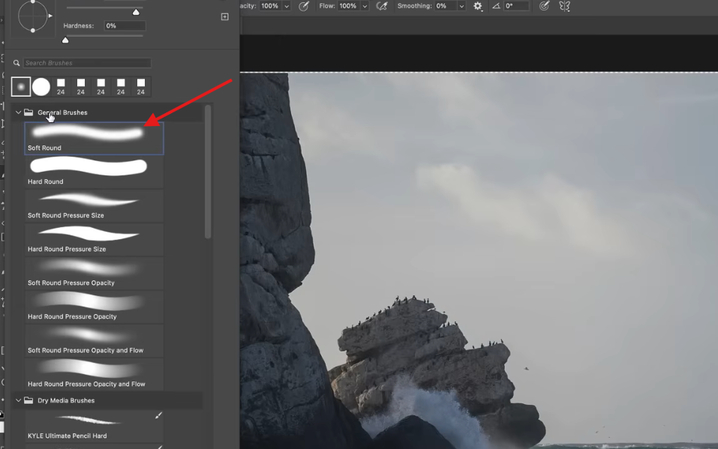Create new brush preset plus icon

coord(225,17)
